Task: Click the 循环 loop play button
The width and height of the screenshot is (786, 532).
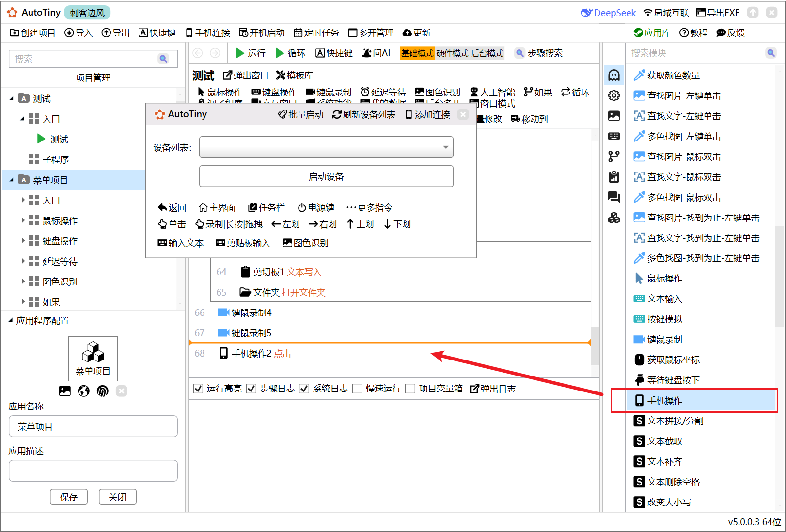Action: coord(290,53)
